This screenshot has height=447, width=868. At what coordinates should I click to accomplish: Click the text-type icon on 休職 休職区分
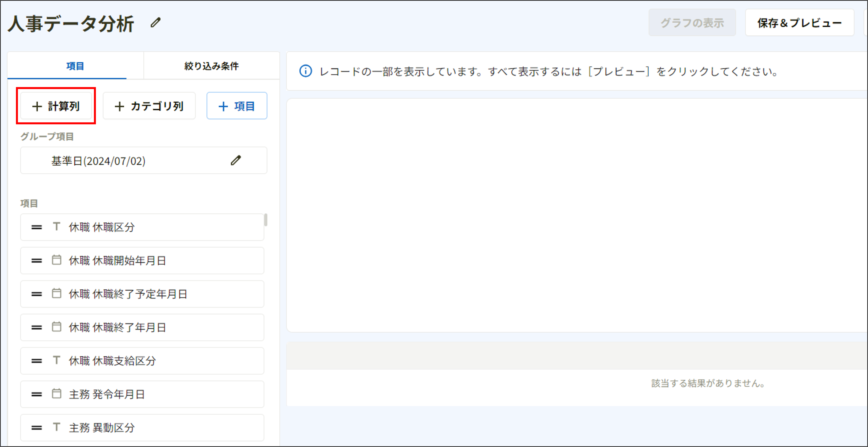pyautogui.click(x=56, y=227)
